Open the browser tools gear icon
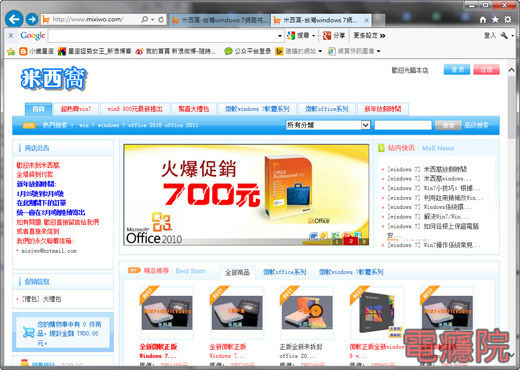This screenshot has width=520, height=370. 508,20
